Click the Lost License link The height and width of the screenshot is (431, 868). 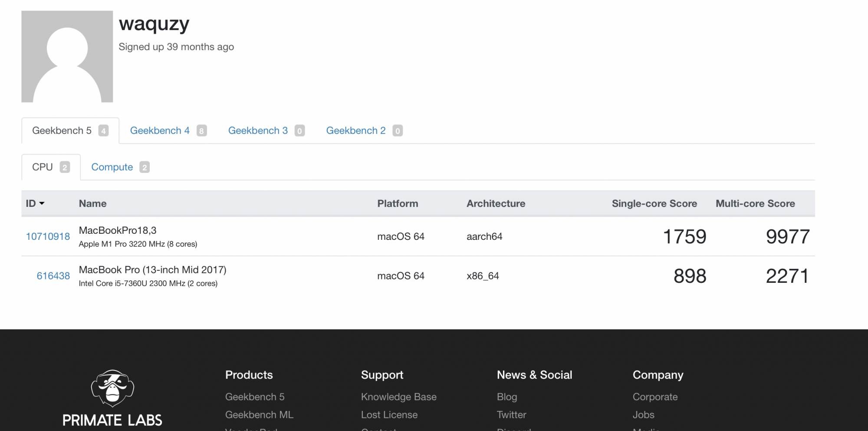pyautogui.click(x=389, y=414)
